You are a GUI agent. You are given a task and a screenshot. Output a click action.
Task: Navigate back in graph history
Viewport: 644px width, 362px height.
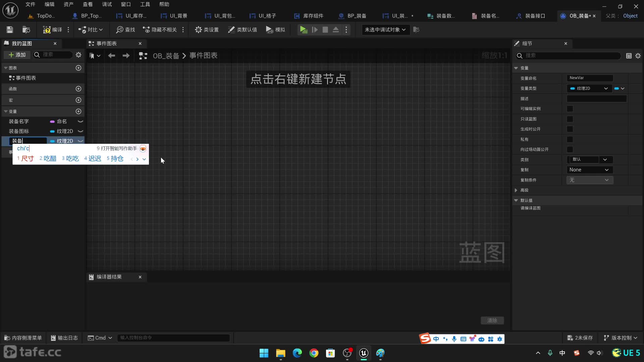[111, 56]
